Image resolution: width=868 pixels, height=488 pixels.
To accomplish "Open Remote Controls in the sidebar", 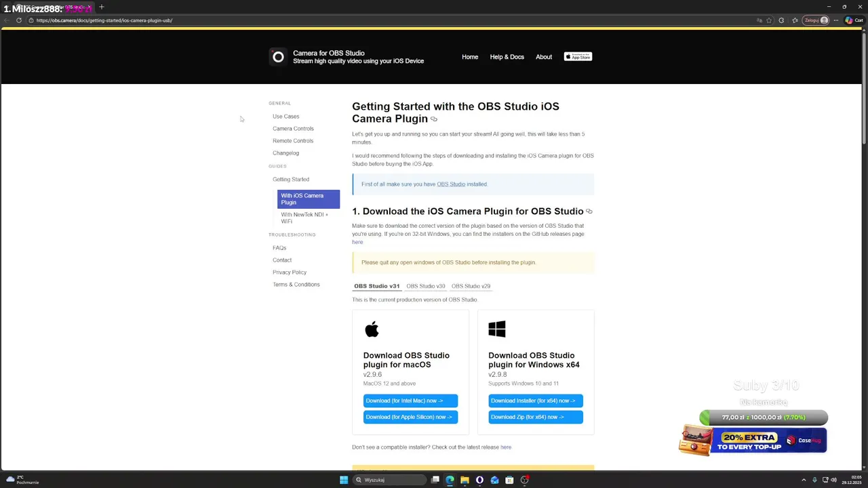I will tap(293, 141).
